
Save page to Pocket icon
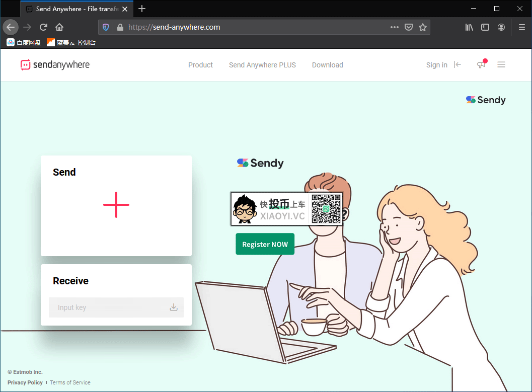coord(409,27)
